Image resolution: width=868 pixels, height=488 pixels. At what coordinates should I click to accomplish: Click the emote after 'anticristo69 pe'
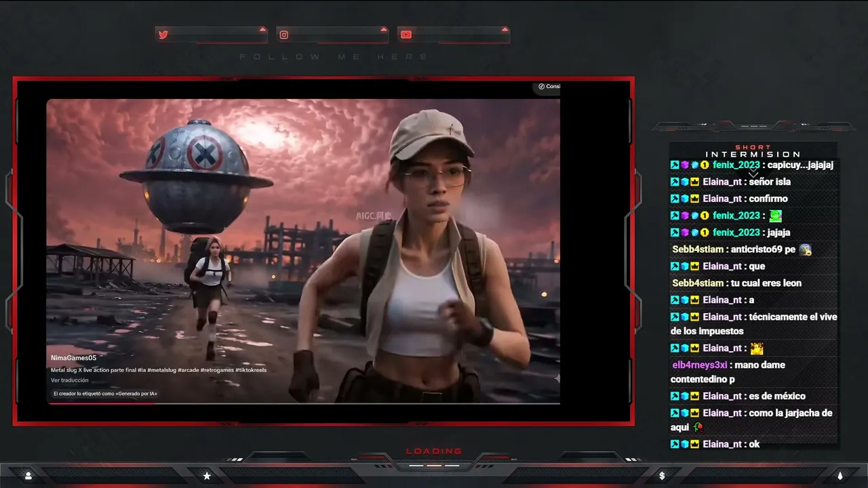(806, 249)
